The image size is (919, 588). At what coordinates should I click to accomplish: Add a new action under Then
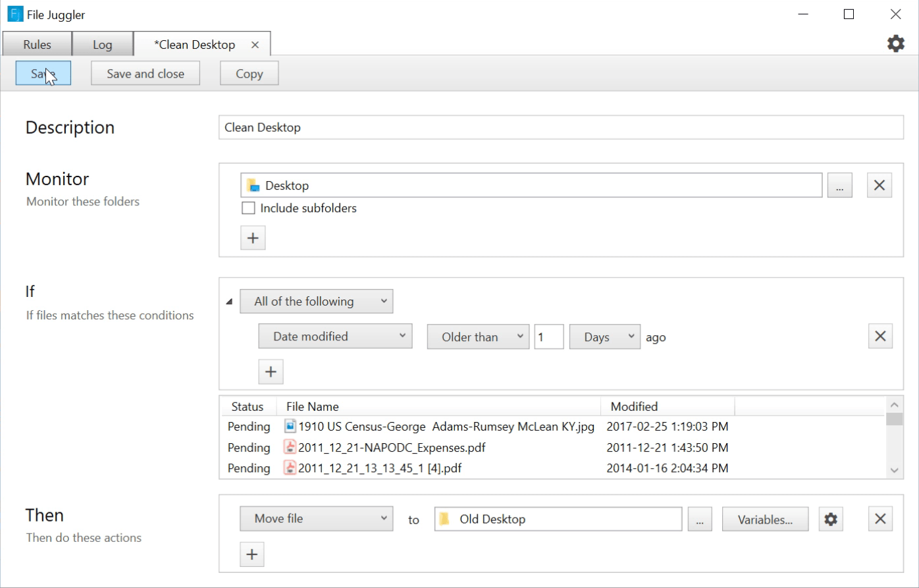[x=251, y=554]
